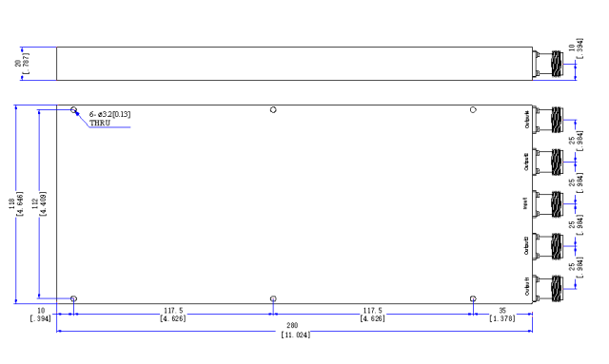Click the '[.787]' inch dimension value
Image resolution: width=609 pixels, height=364 pixels.
click(26, 63)
